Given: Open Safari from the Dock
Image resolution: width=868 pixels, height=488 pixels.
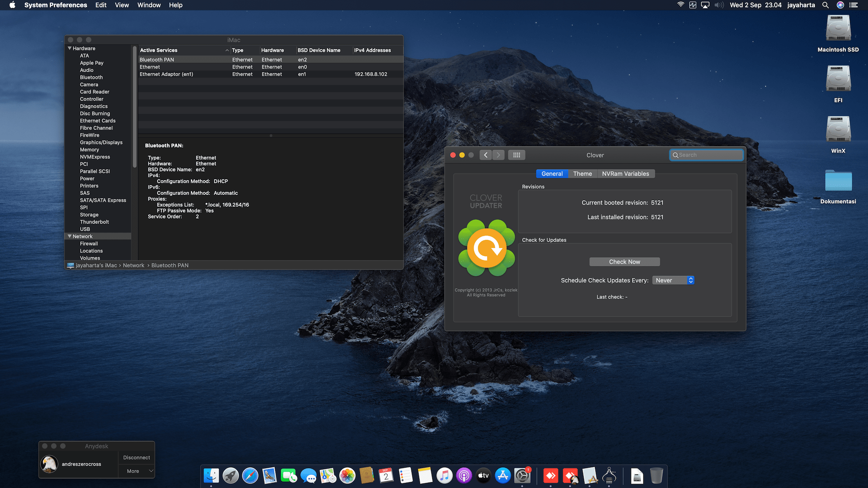Looking at the screenshot, I should click(x=250, y=475).
